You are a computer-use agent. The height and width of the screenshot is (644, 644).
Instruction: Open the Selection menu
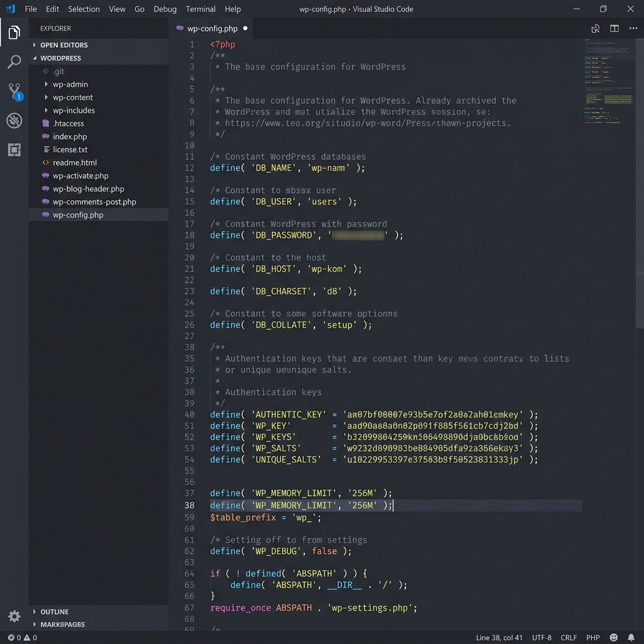pyautogui.click(x=84, y=9)
